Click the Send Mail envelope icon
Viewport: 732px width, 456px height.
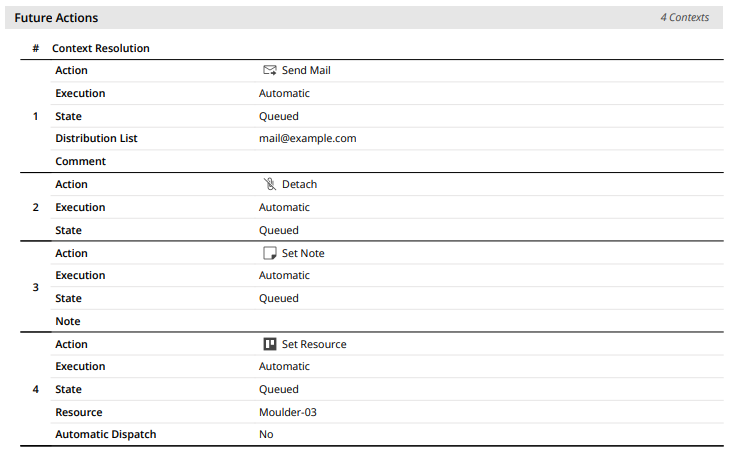pyautogui.click(x=269, y=71)
